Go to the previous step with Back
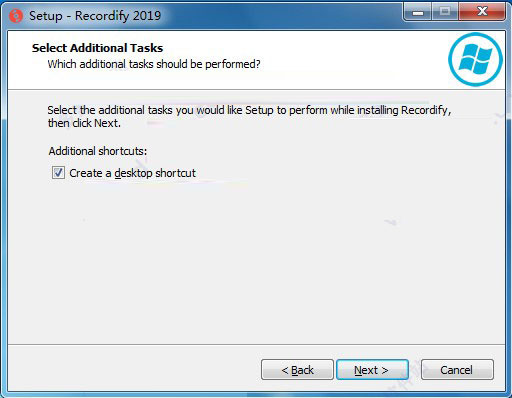 click(297, 370)
